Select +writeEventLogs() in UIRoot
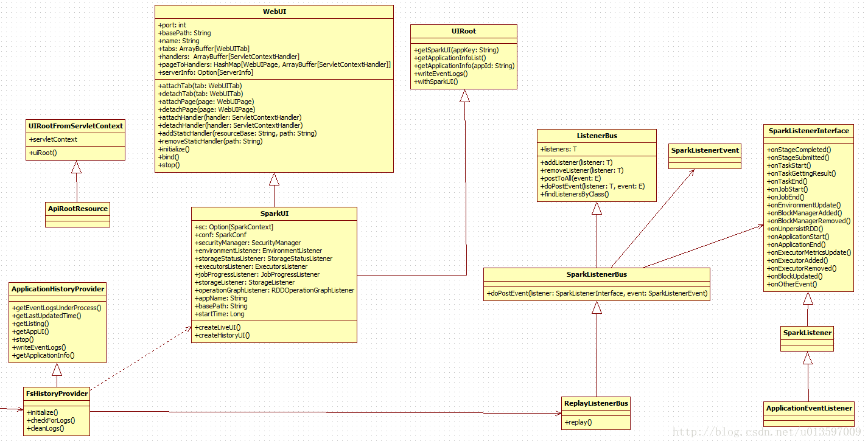The height and width of the screenshot is (444, 868). click(x=441, y=74)
